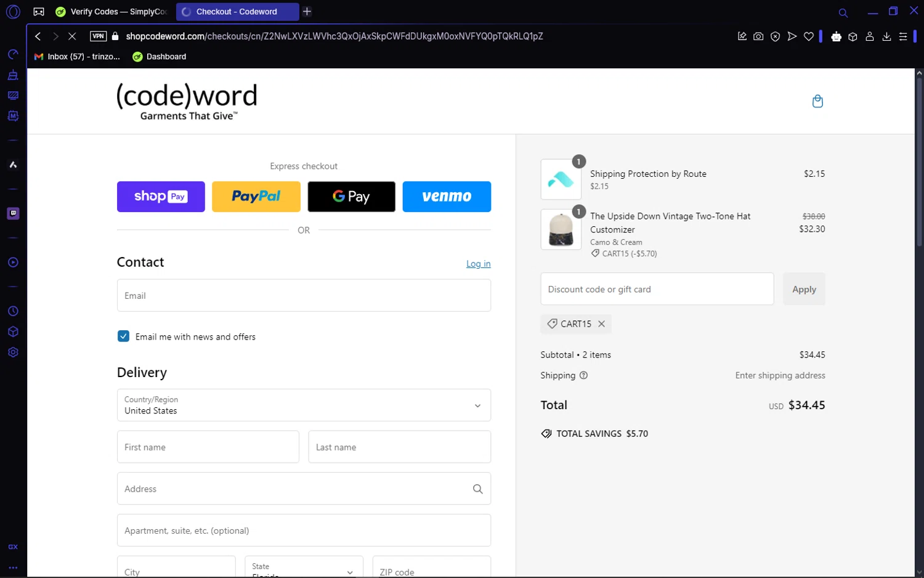Click the Log in link
Viewport: 924px width, 578px height.
pos(478,264)
